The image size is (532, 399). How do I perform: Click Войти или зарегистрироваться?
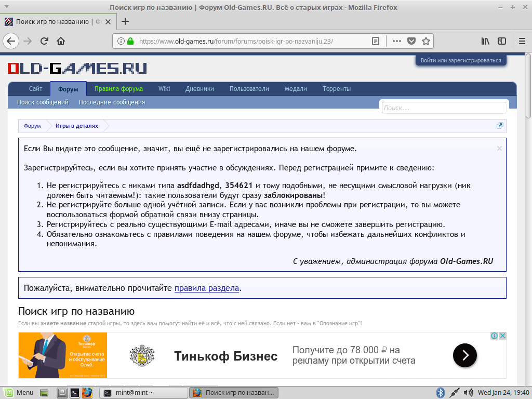click(460, 60)
